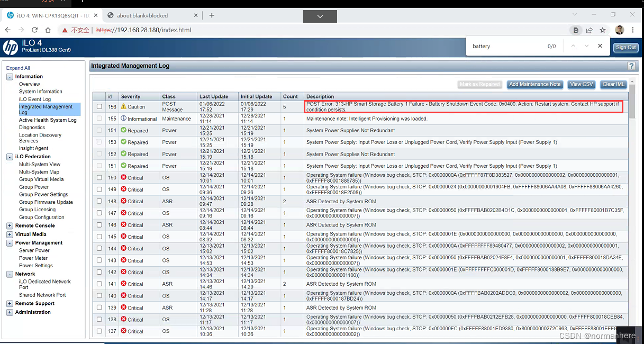Open Power Meter page

tap(33, 258)
